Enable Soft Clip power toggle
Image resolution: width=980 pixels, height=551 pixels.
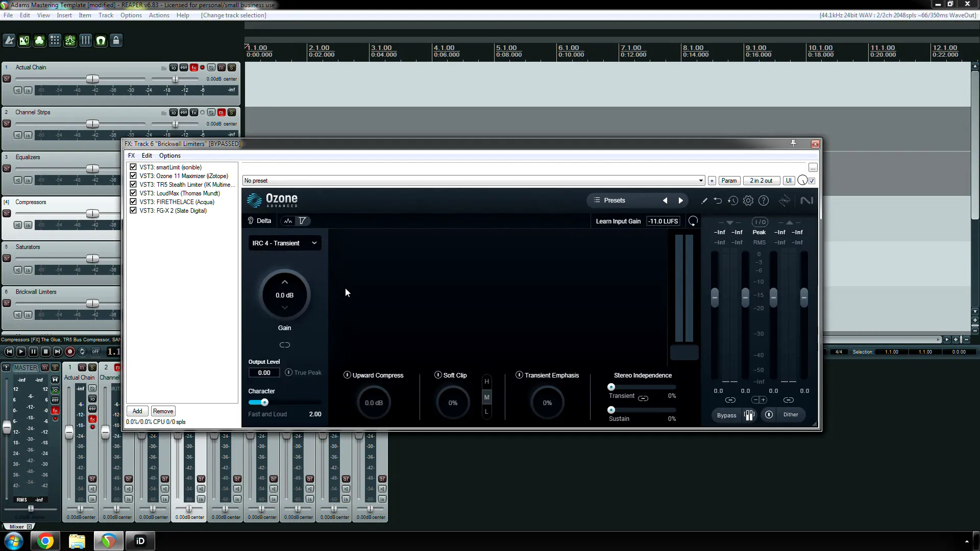pos(438,375)
